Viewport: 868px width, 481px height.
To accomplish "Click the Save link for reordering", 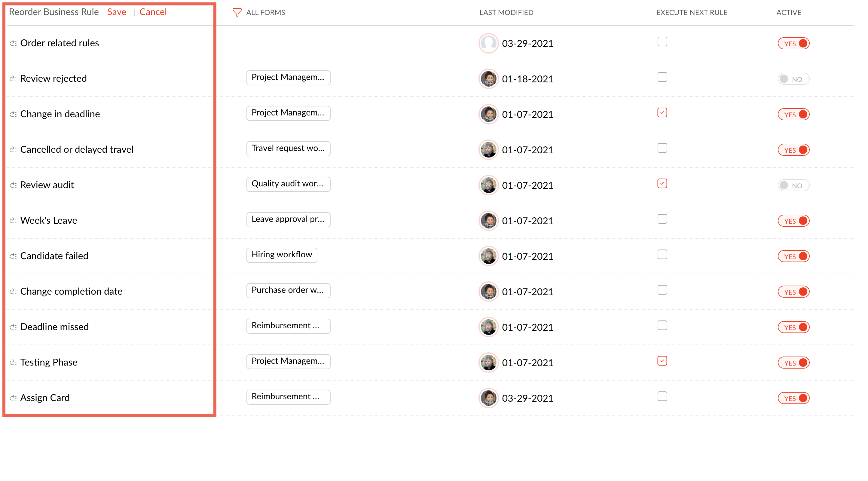I will pos(117,12).
